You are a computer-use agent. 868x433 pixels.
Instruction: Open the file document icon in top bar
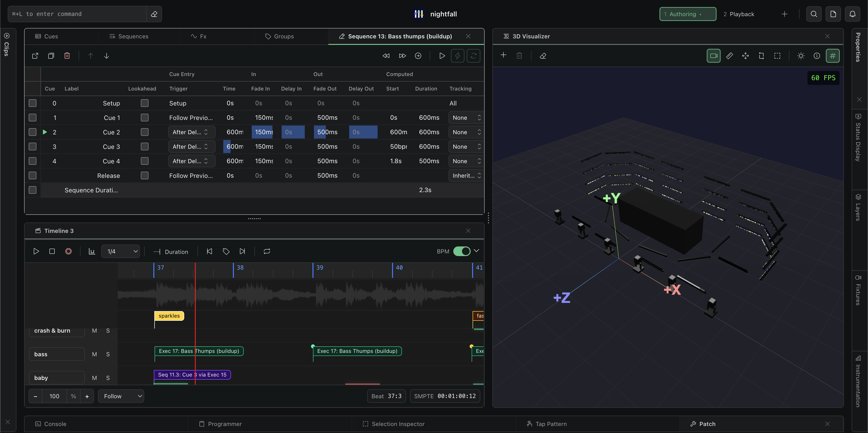tap(833, 14)
